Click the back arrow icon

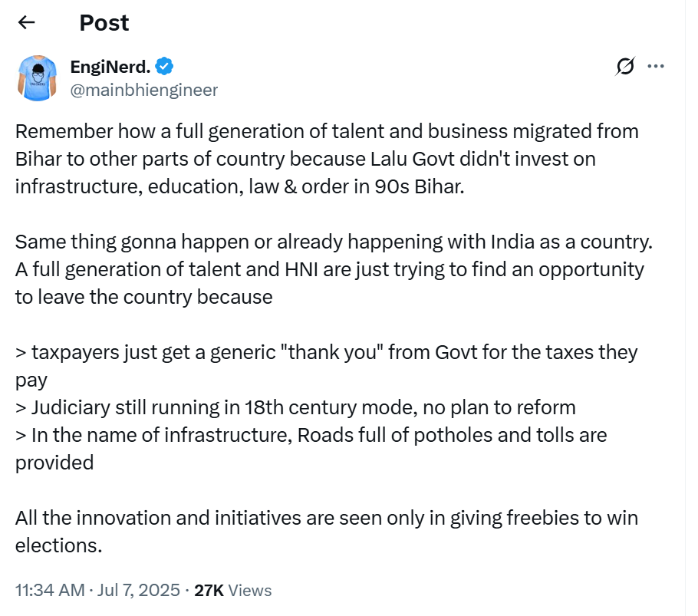pyautogui.click(x=27, y=22)
